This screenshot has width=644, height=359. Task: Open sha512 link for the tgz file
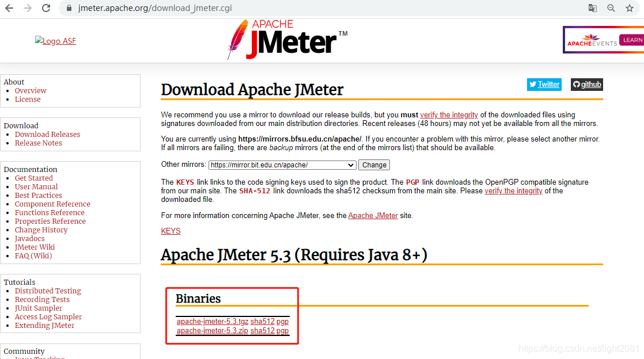point(263,322)
